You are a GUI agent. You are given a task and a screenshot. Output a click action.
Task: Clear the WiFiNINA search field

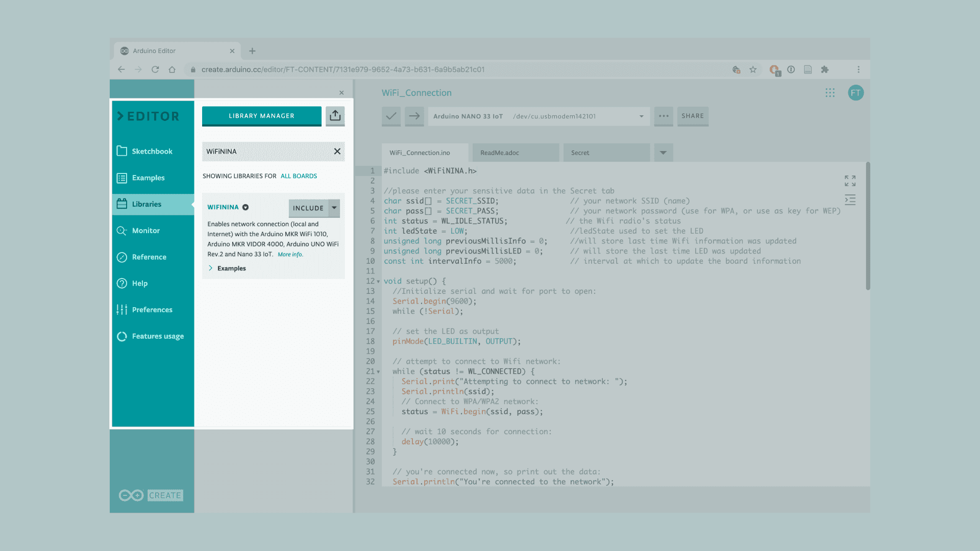337,152
